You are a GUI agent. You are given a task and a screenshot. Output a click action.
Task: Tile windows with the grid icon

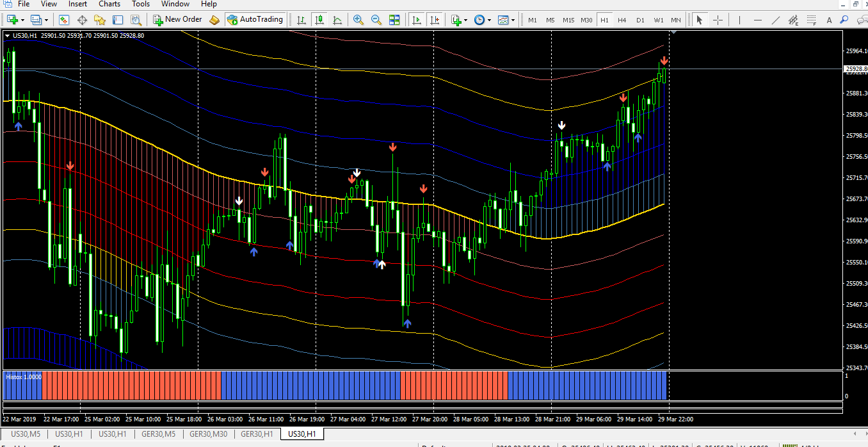pos(394,20)
